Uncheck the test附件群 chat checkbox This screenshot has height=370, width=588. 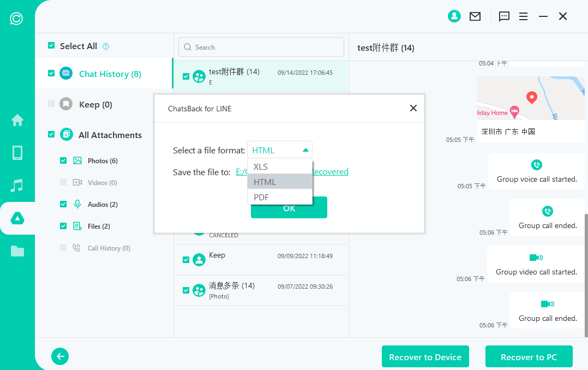(186, 76)
